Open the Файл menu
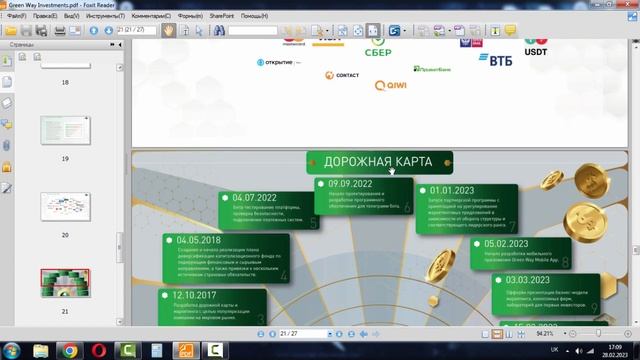The height and width of the screenshot is (360, 640). click(x=17, y=16)
